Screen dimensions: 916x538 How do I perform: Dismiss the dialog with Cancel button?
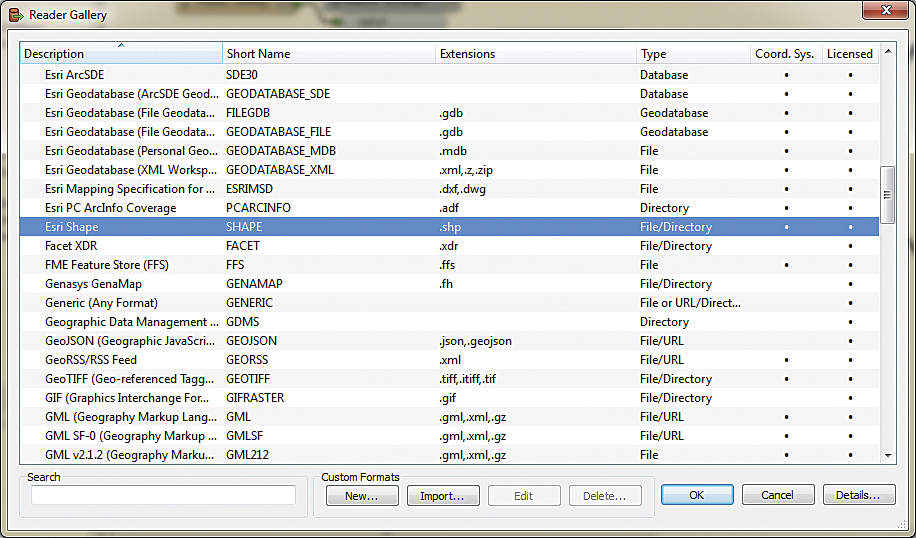pyautogui.click(x=778, y=495)
